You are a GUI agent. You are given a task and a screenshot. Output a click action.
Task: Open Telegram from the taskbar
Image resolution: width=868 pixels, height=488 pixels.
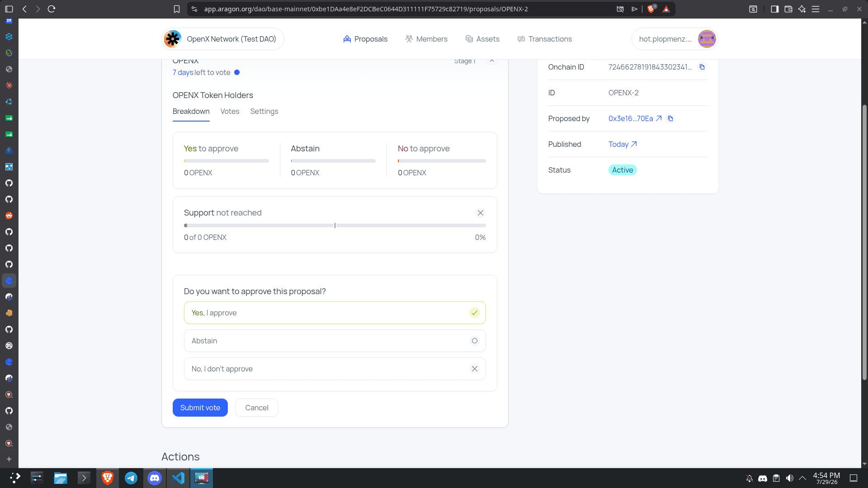coord(131,478)
